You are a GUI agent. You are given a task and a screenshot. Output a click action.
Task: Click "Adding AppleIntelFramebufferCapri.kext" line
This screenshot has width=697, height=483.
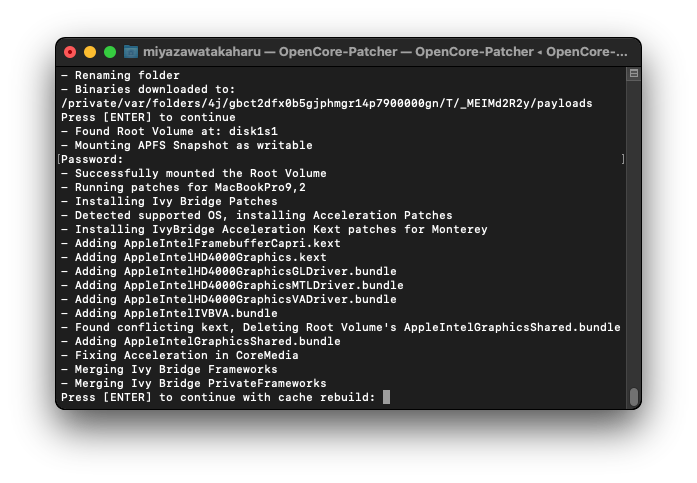[x=201, y=243]
